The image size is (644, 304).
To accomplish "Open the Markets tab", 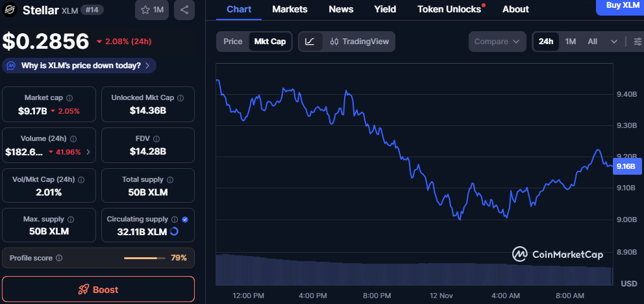I will 290,9.
